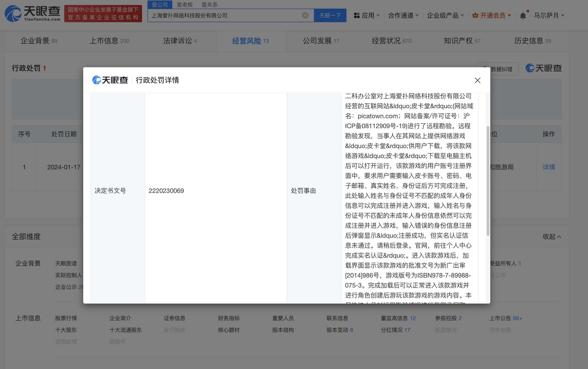This screenshot has width=588, height=369.
Task: Click the crown icon beside 开通会员
Action: (475, 15)
